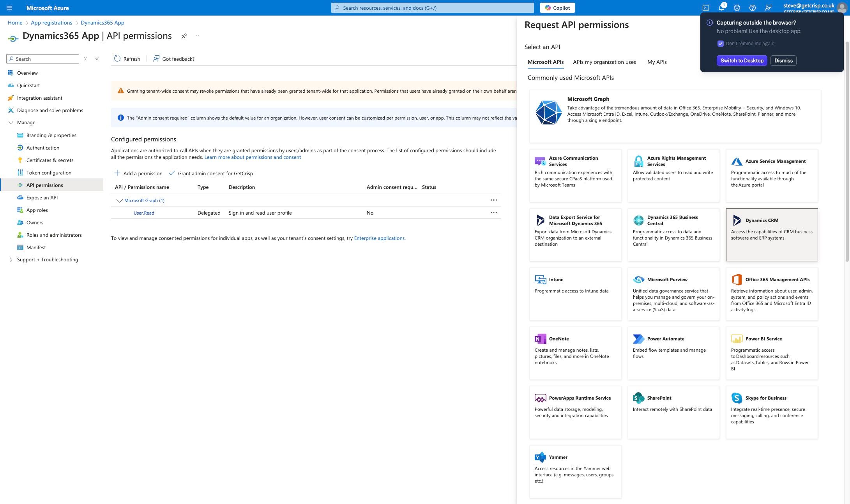Screen dimensions: 850x504
Task: Collapse the Microsoft Graph (1) permissions group
Action: pos(119,201)
